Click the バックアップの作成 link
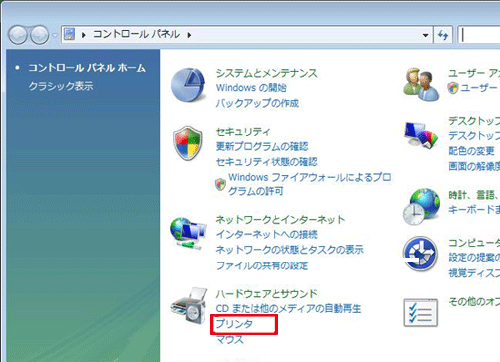Screen dimensions: 500x362 (x=257, y=103)
